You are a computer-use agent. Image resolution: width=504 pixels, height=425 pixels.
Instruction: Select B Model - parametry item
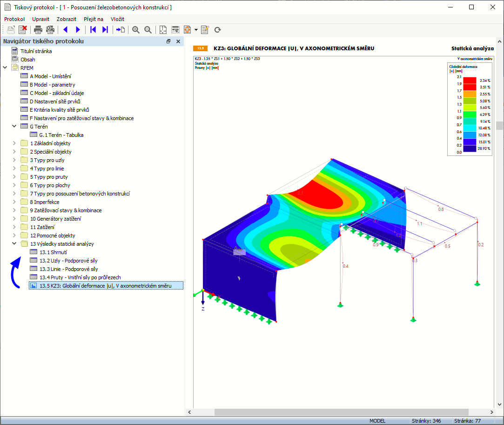pos(53,85)
